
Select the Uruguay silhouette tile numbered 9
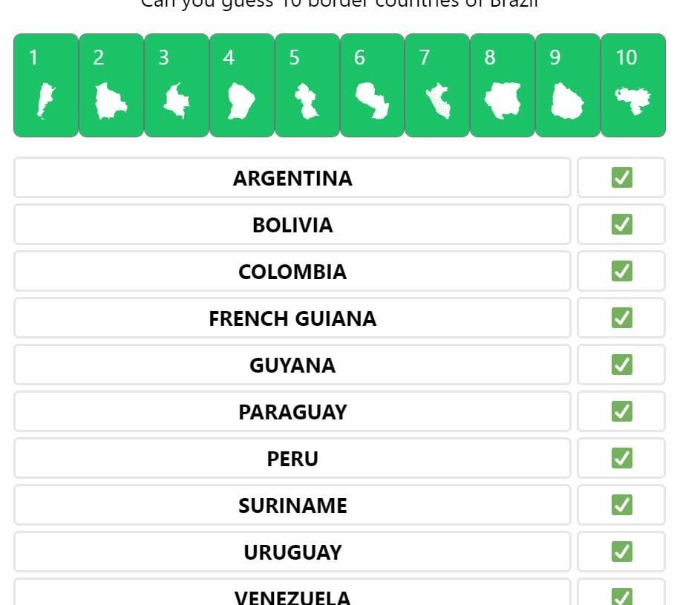[x=567, y=85]
